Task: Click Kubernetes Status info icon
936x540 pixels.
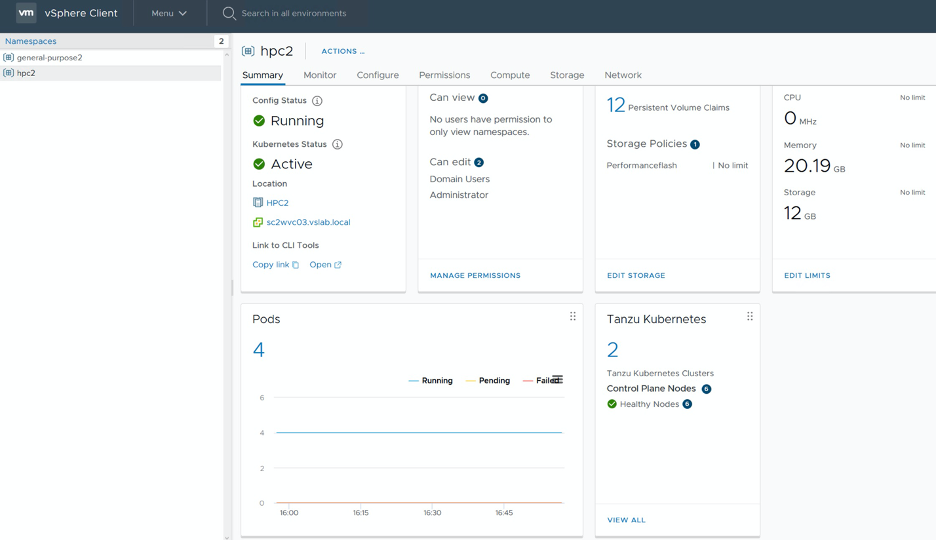Action: 337,144
